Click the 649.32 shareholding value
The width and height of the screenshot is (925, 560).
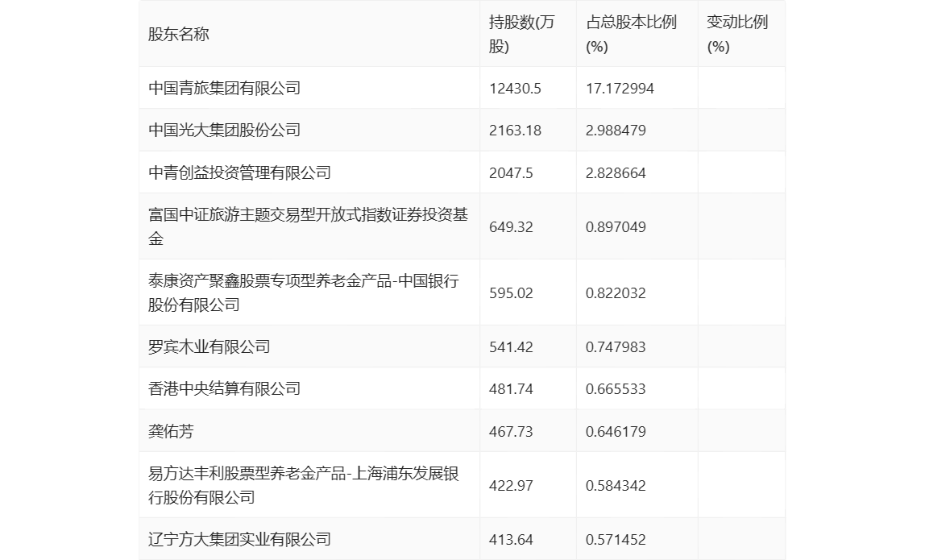coord(511,227)
